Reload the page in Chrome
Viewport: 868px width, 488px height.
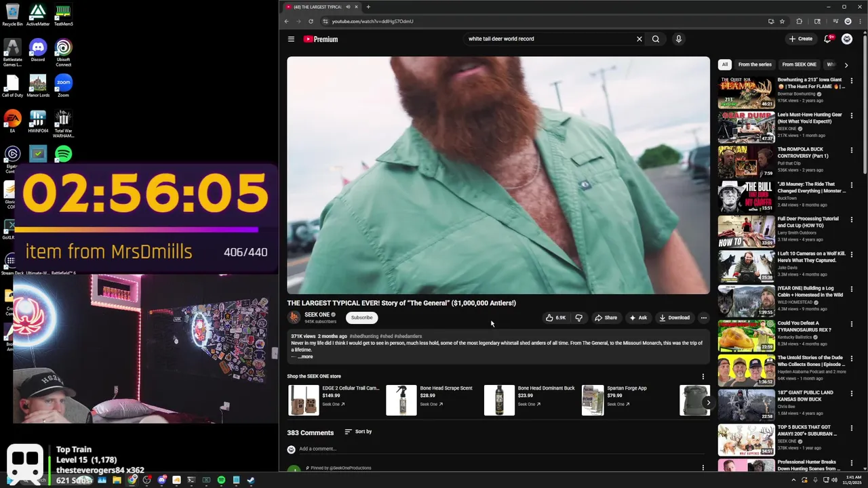[311, 21]
